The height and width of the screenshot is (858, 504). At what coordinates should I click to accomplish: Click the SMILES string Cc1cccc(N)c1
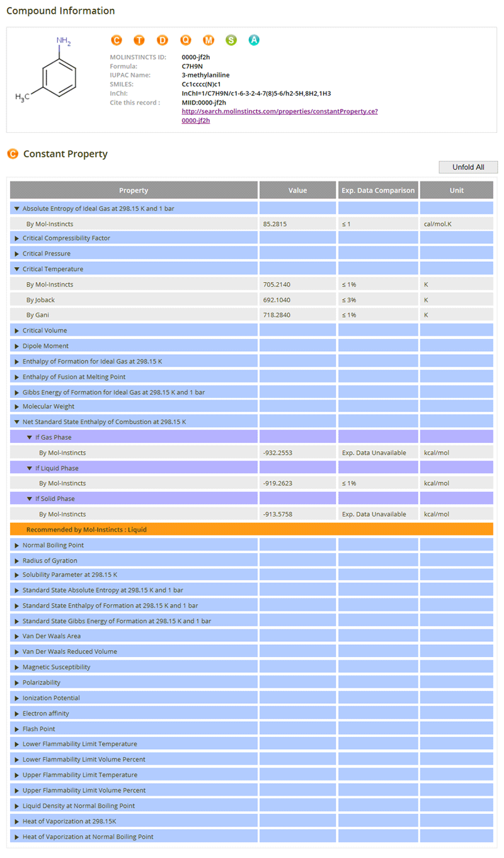click(201, 84)
